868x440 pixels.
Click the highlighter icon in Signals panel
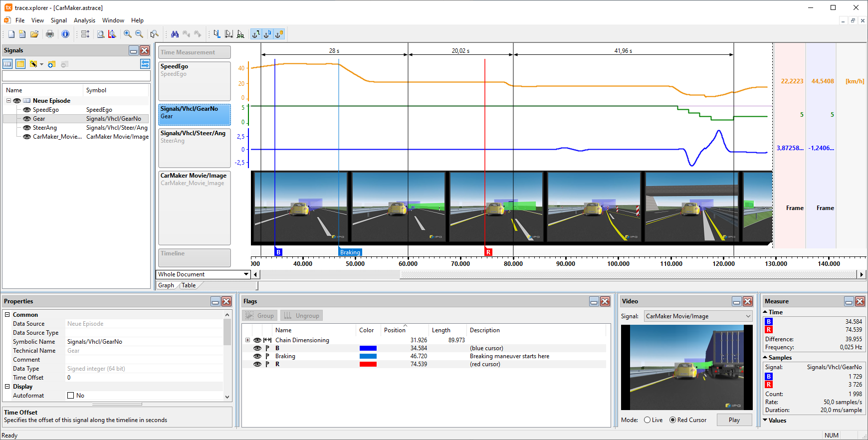33,64
